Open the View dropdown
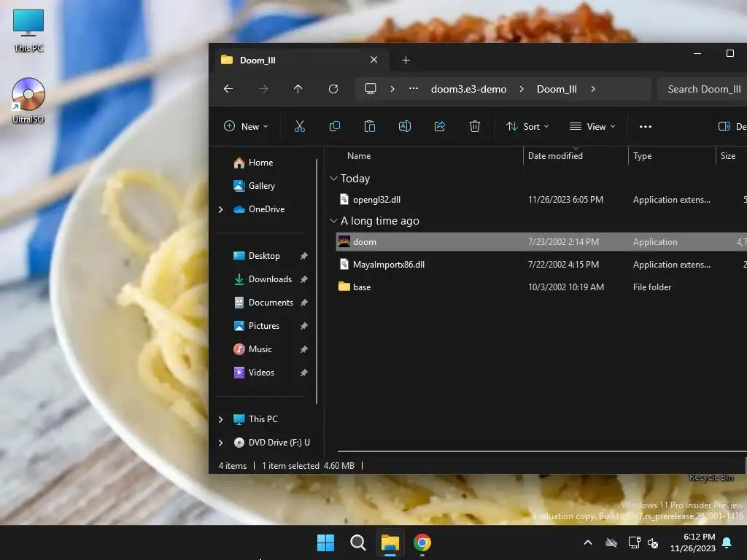 (592, 126)
